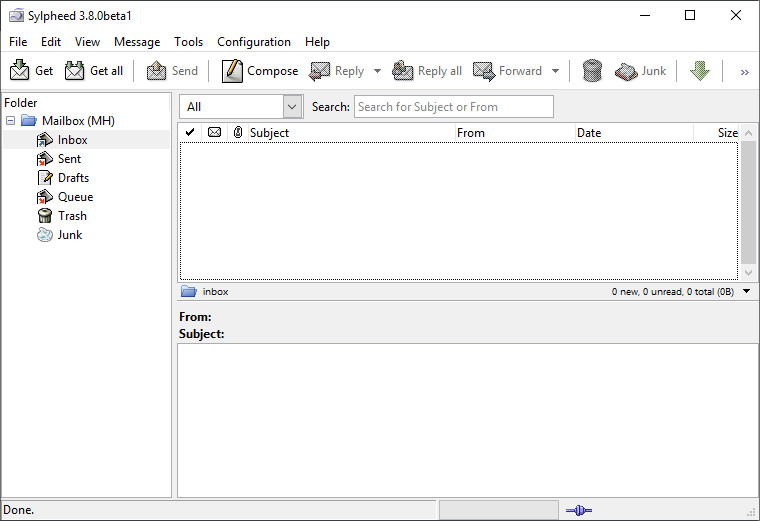The width and height of the screenshot is (760, 521).
Task: Click the Get mail icon
Action: (19, 71)
